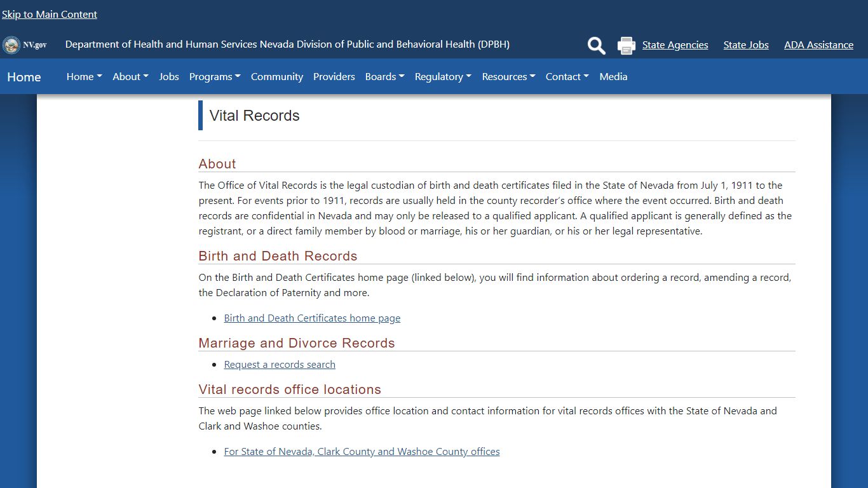Open Birth and Death Certificates home page link
The image size is (868, 488).
(x=312, y=318)
